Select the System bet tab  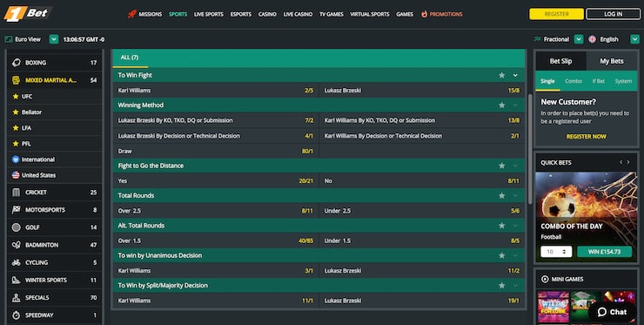623,81
